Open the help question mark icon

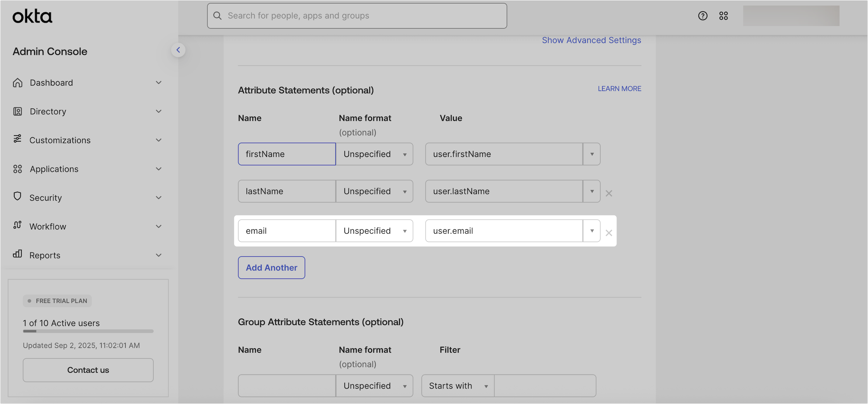(x=703, y=16)
